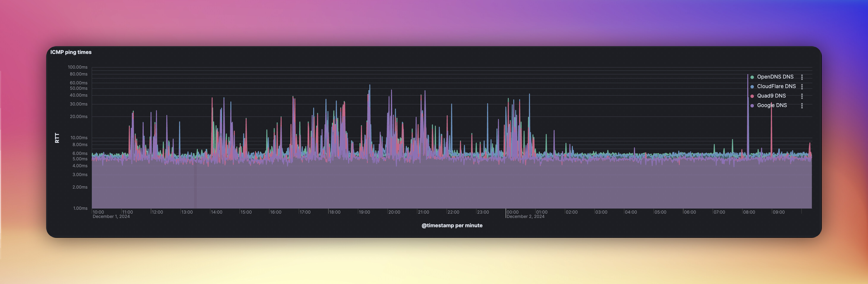
Task: Click the 18:00 time axis label
Action: click(x=335, y=212)
